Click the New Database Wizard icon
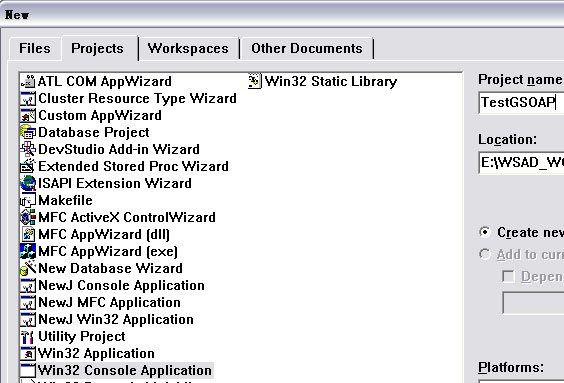Screen dimensions: 564x383 [x=28, y=268]
